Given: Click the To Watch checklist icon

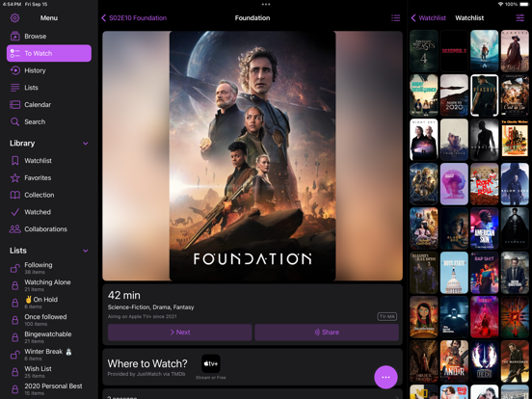Looking at the screenshot, I should [14, 53].
